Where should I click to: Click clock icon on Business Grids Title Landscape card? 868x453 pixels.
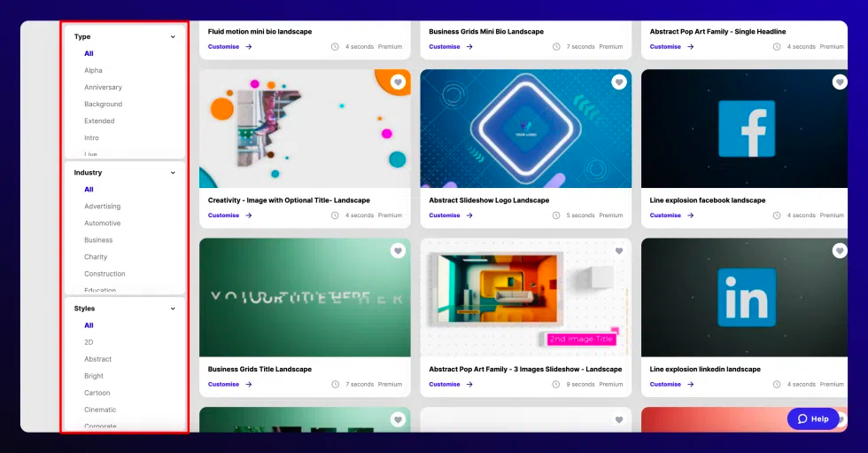point(335,385)
